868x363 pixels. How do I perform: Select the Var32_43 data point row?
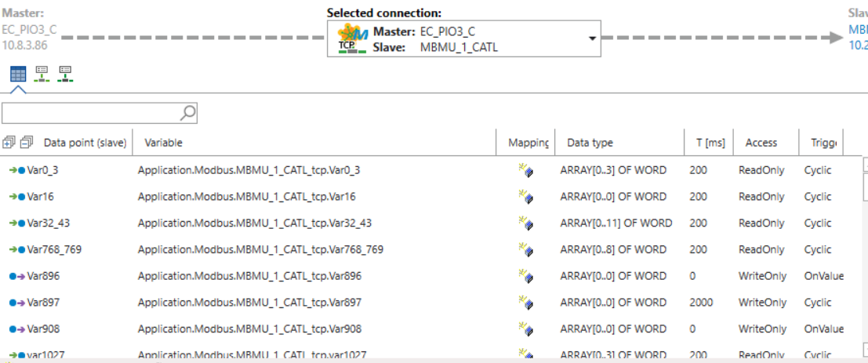[49, 223]
